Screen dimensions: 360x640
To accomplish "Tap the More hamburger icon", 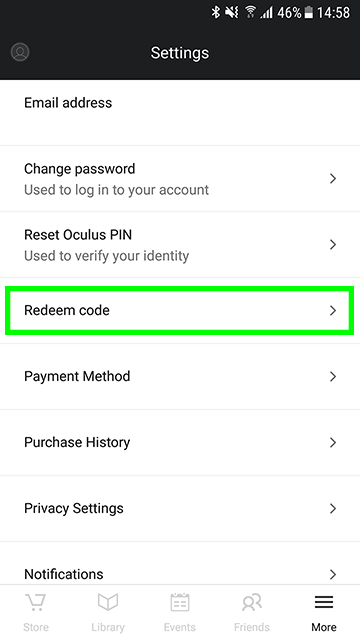I will click(x=324, y=602).
